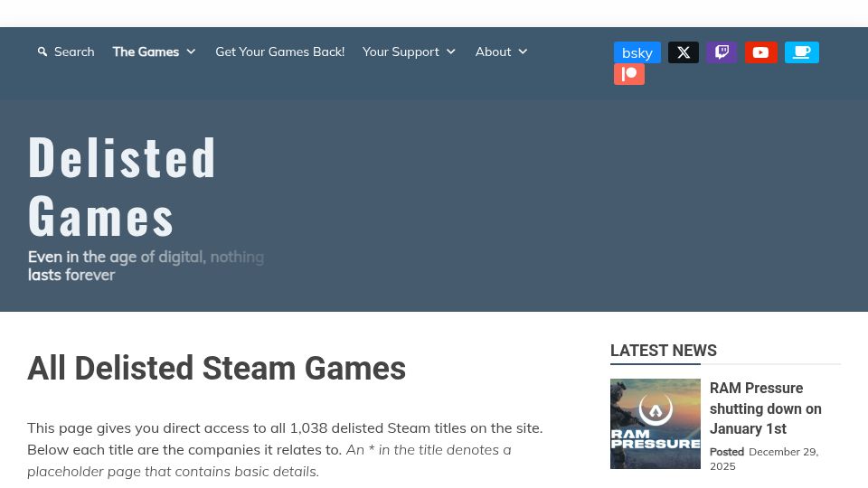Click the Ko-fi coffee cup icon
The width and height of the screenshot is (868, 488).
click(802, 52)
